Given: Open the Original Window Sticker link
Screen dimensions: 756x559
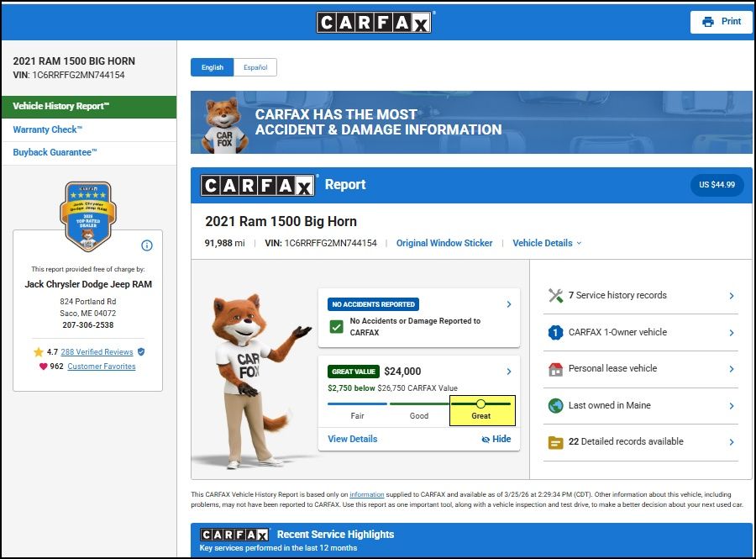Looking at the screenshot, I should (444, 243).
